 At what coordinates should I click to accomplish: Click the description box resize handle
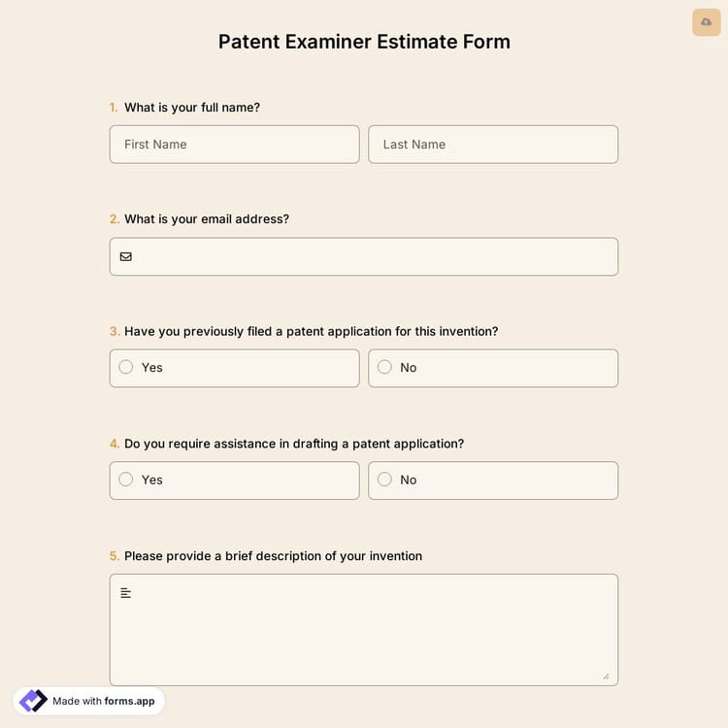pyautogui.click(x=606, y=676)
